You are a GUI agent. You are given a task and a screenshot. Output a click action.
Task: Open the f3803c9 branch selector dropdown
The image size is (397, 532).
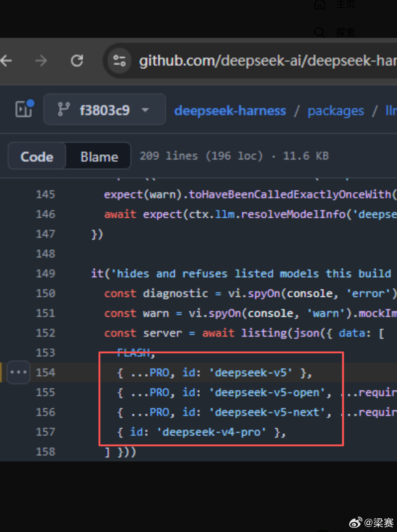[104, 109]
